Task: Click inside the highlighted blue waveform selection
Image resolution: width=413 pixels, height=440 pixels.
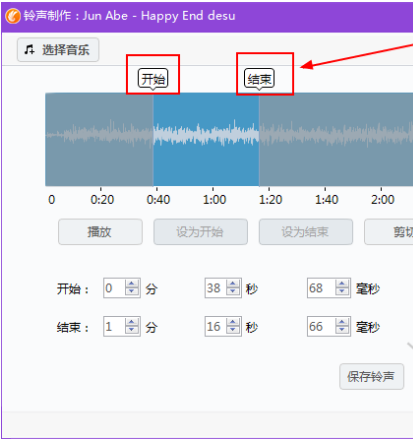Action: click(206, 139)
